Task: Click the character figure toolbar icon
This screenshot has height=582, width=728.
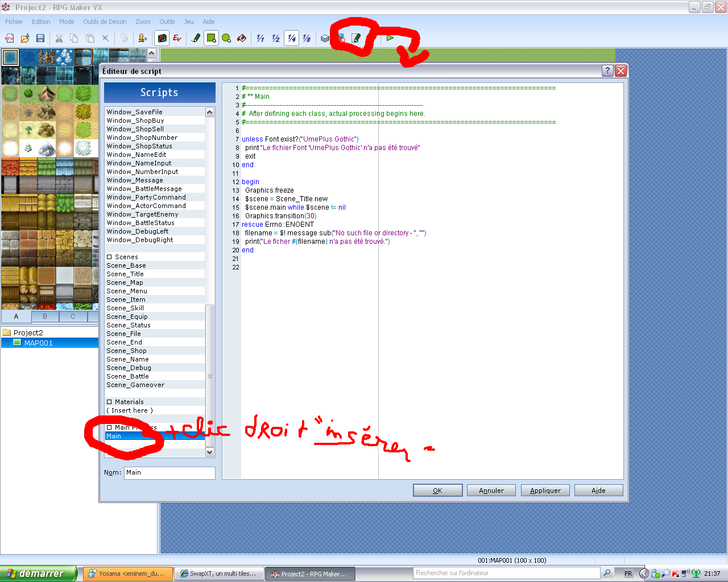Action: (142, 38)
